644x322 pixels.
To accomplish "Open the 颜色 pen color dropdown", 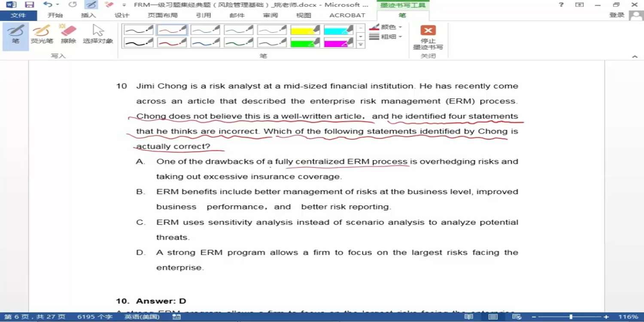I will tap(386, 27).
